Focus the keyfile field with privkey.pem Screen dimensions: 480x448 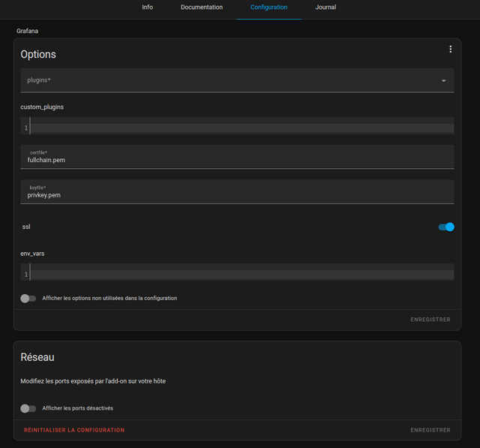pyautogui.click(x=237, y=191)
